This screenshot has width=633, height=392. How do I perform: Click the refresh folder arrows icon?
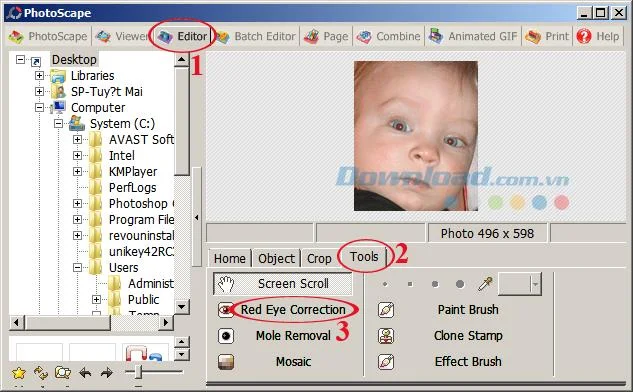41,373
